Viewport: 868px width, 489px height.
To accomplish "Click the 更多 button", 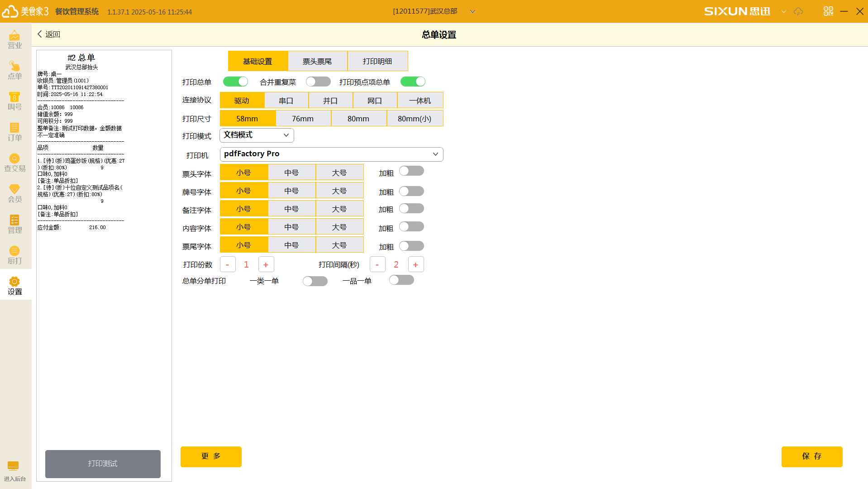I will coord(211,456).
